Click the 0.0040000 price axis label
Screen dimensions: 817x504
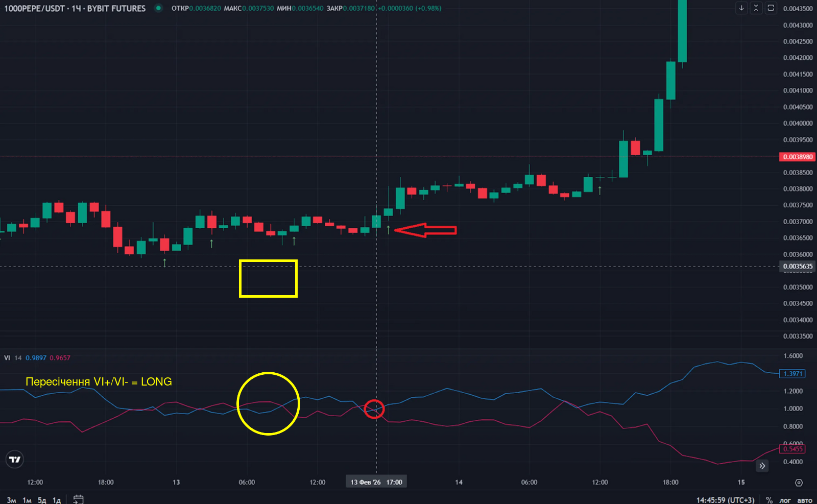click(x=798, y=123)
